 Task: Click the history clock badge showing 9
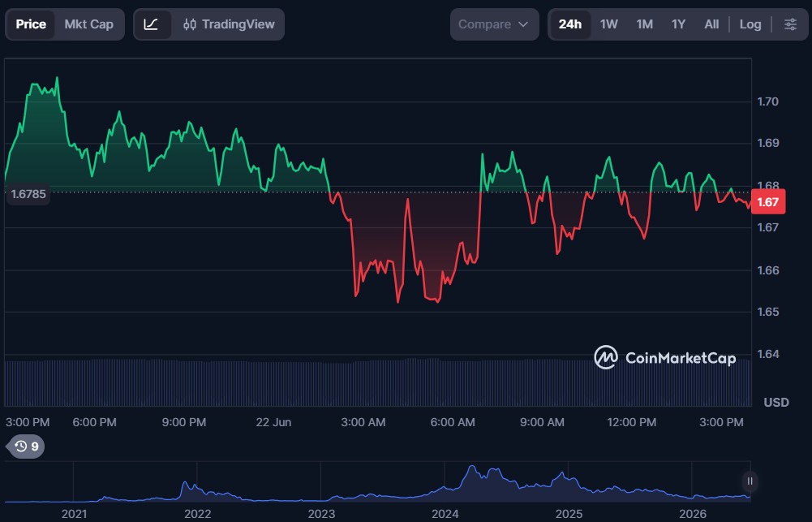click(x=25, y=447)
